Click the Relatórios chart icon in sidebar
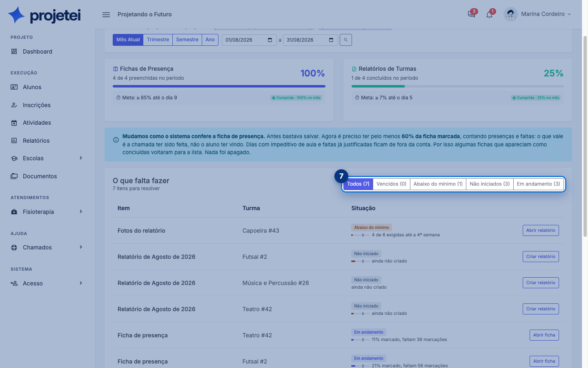 [x=14, y=141]
